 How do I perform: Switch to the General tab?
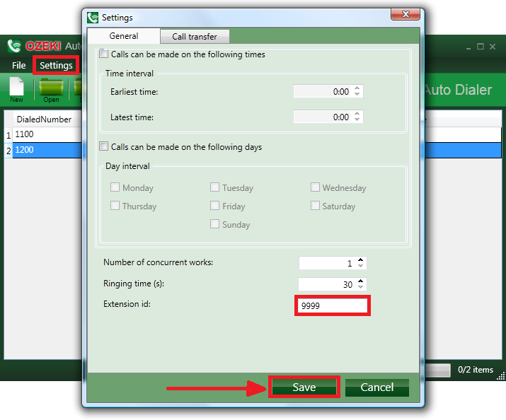coord(124,36)
